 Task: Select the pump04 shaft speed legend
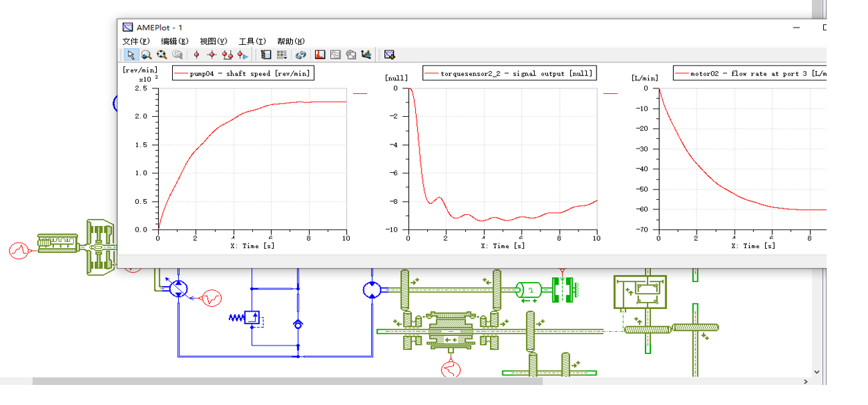(243, 73)
